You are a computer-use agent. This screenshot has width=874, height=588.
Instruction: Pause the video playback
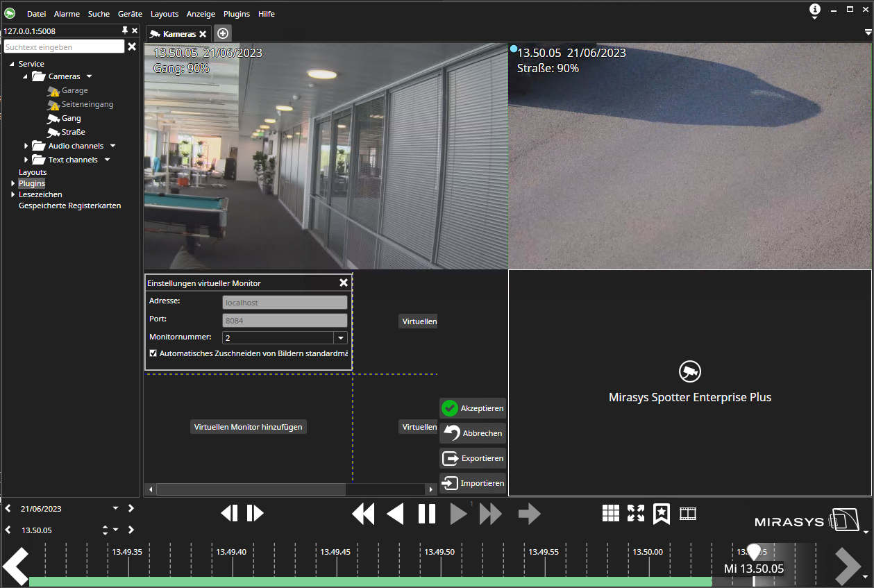(x=427, y=514)
